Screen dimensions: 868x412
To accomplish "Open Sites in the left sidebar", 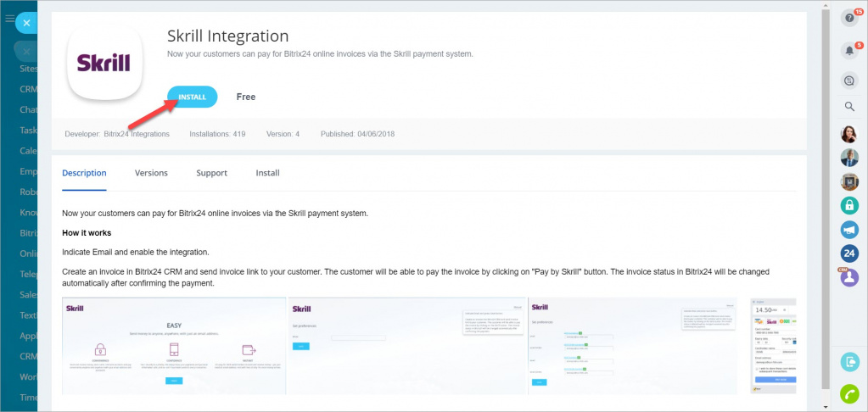I will (29, 70).
